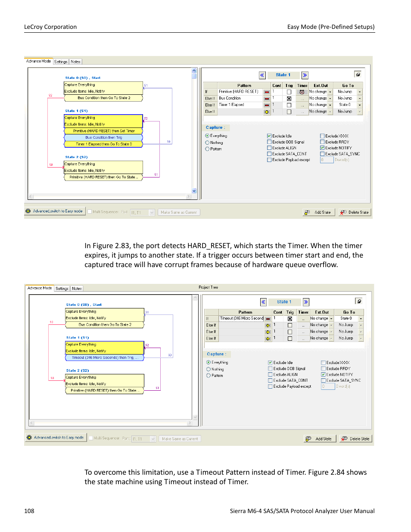The height and width of the screenshot is (532, 411).
Task: Open the Port 'I1, T1' dropdown in first screenshot
Action: [152, 212]
